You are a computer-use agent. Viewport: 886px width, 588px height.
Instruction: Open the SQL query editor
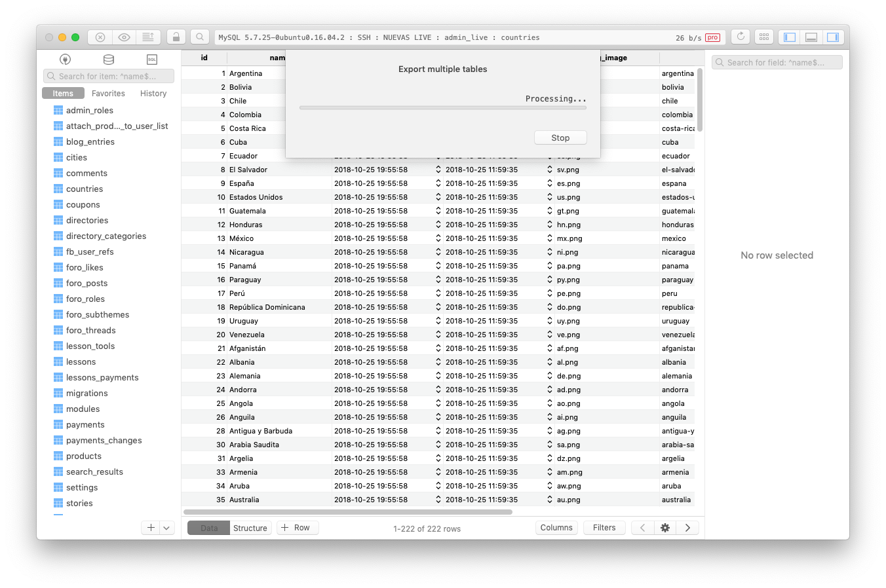click(x=151, y=59)
